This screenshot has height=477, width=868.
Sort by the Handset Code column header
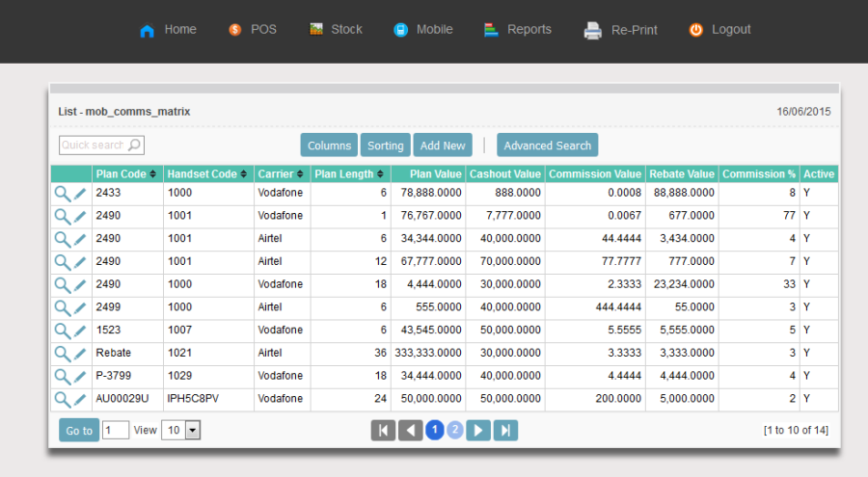click(207, 174)
